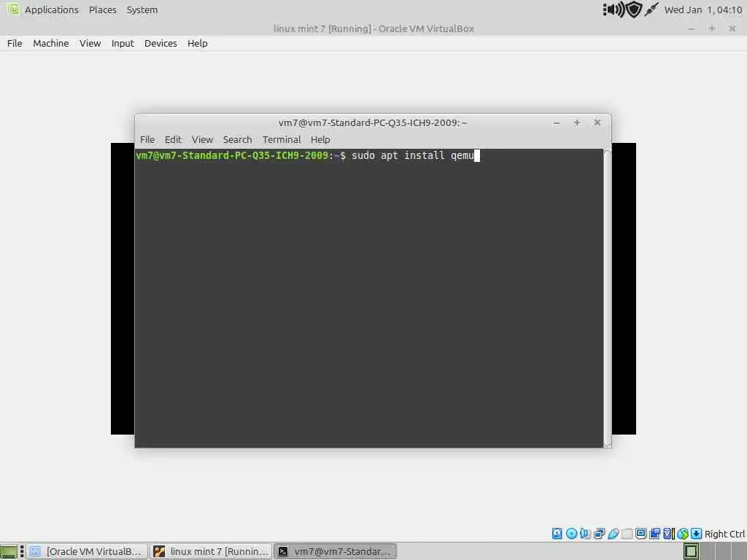The height and width of the screenshot is (560, 747).
Task: Minimize the terminal window
Action: pos(557,122)
